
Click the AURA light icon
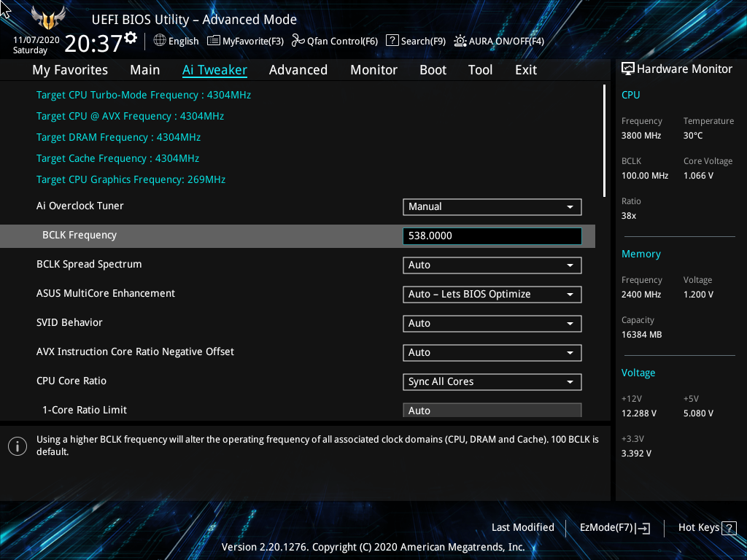[x=460, y=41]
